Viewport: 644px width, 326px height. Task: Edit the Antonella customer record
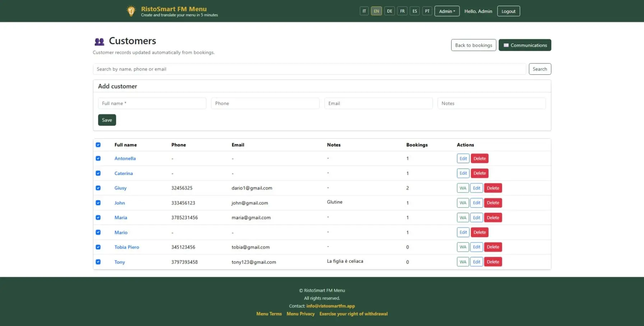pyautogui.click(x=463, y=158)
